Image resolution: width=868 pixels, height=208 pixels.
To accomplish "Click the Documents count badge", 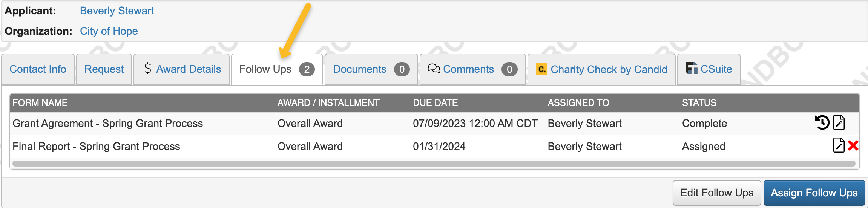I will (402, 69).
